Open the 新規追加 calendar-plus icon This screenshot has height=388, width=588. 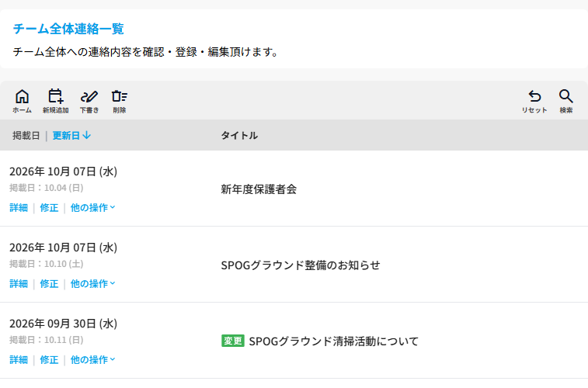click(55, 101)
